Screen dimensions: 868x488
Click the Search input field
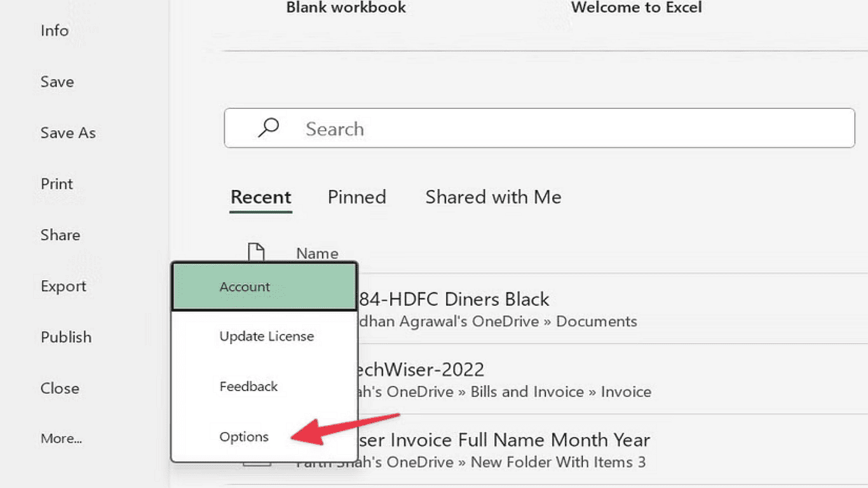click(x=539, y=128)
